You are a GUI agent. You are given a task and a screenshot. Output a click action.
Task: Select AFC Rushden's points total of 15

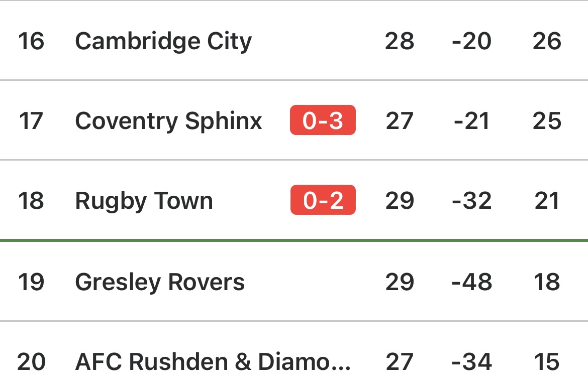point(547,362)
